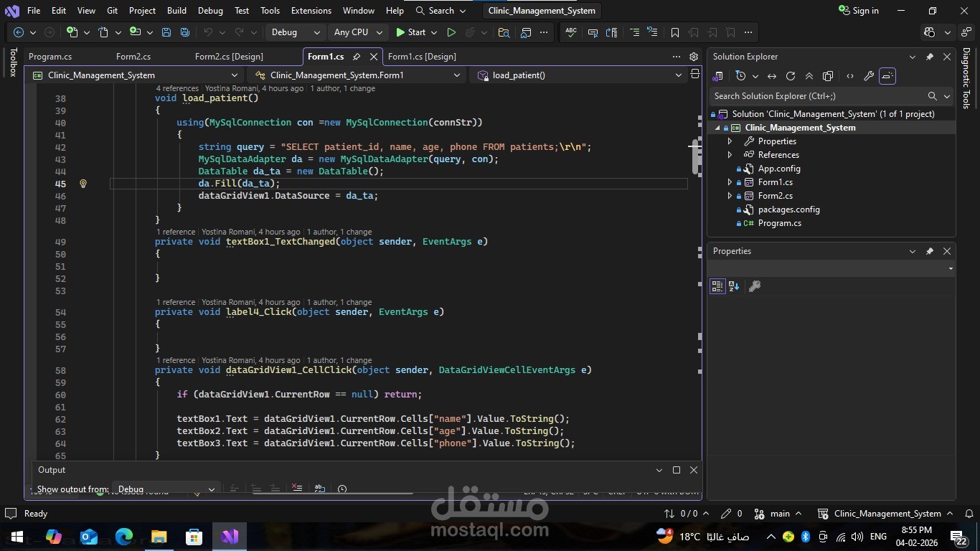
Task: Click the Find in Files toolbar icon
Action: [x=504, y=32]
